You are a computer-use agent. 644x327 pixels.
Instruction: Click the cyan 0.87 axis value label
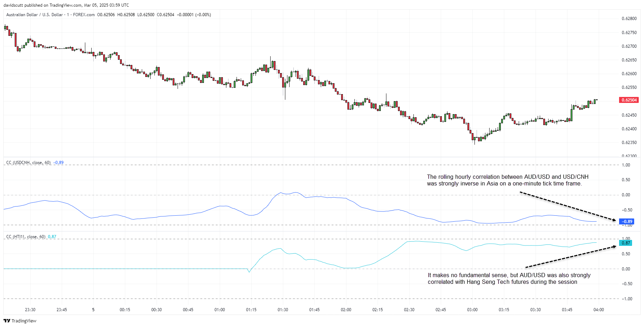click(x=625, y=243)
